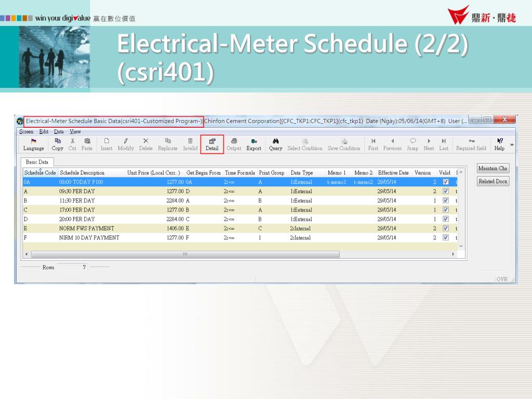Click the vertical scroll down arrow

coord(461,246)
